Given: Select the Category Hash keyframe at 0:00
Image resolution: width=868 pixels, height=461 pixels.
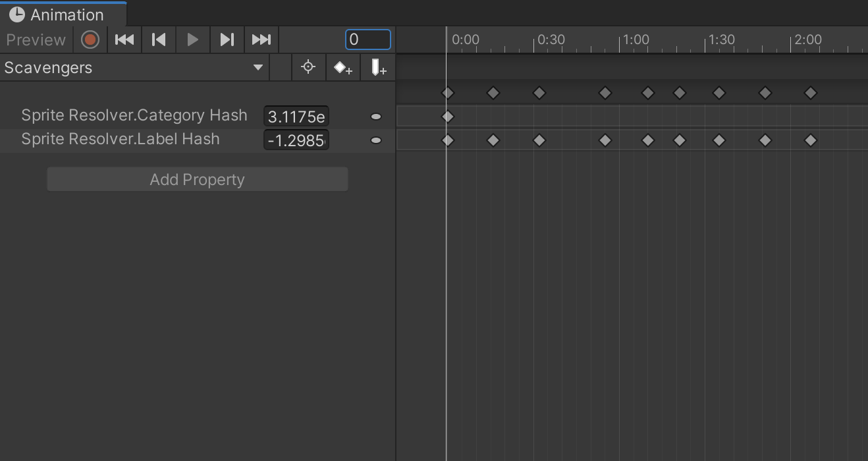Looking at the screenshot, I should coord(448,117).
